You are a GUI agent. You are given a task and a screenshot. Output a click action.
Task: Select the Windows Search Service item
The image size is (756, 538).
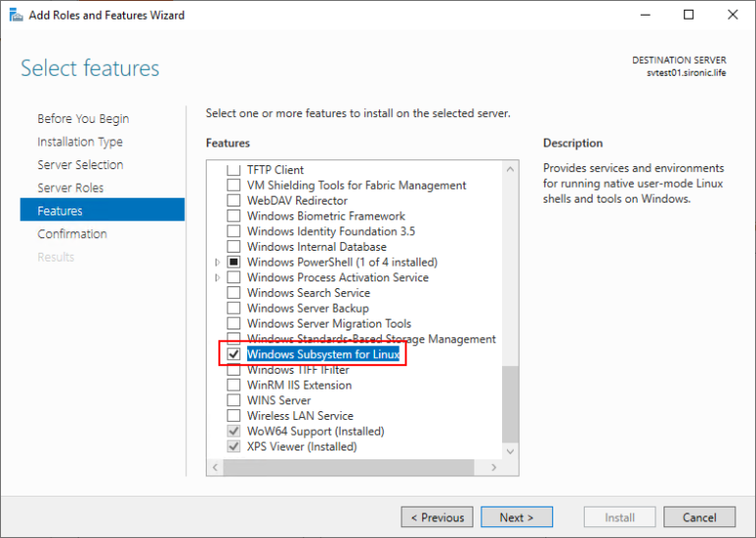click(308, 293)
